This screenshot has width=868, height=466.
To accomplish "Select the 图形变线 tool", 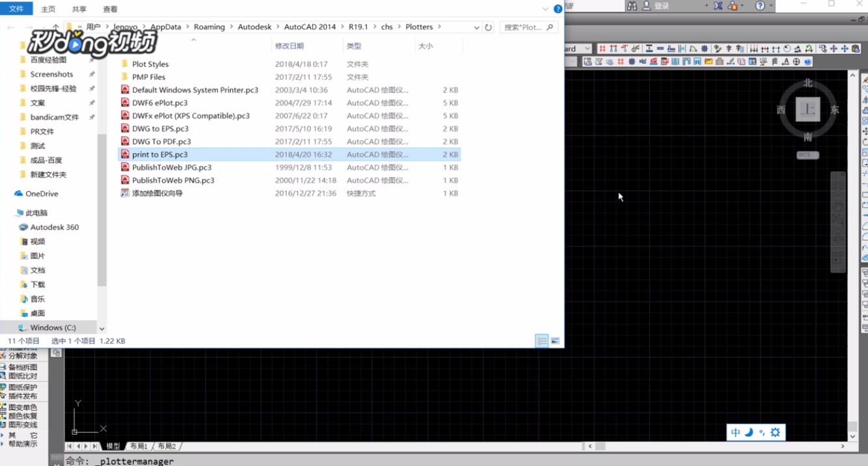I will (23, 425).
